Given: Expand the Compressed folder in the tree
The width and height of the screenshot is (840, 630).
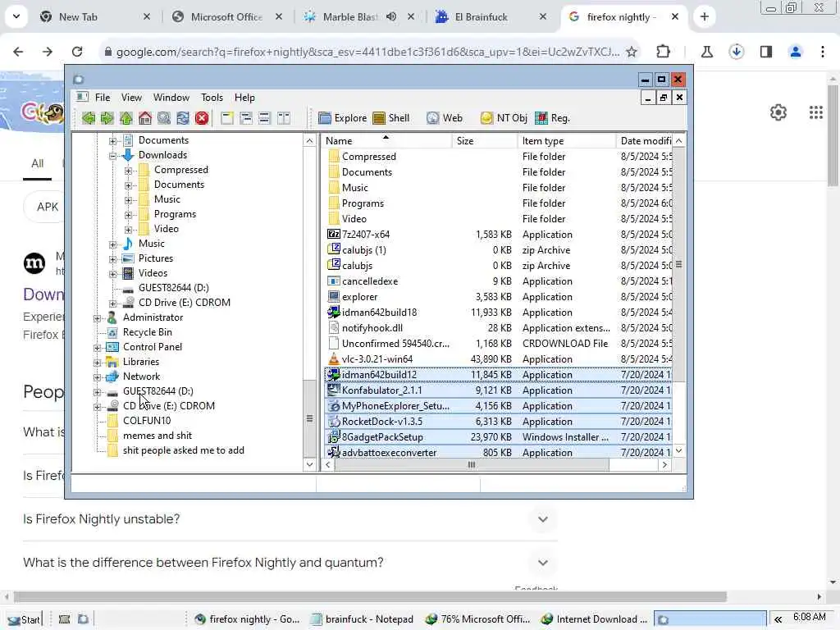Looking at the screenshot, I should pyautogui.click(x=128, y=171).
